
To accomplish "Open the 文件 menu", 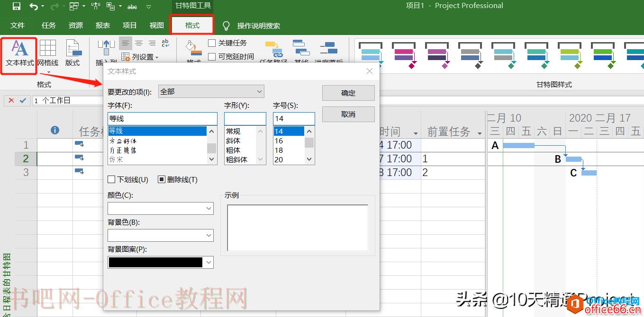I will (x=18, y=26).
